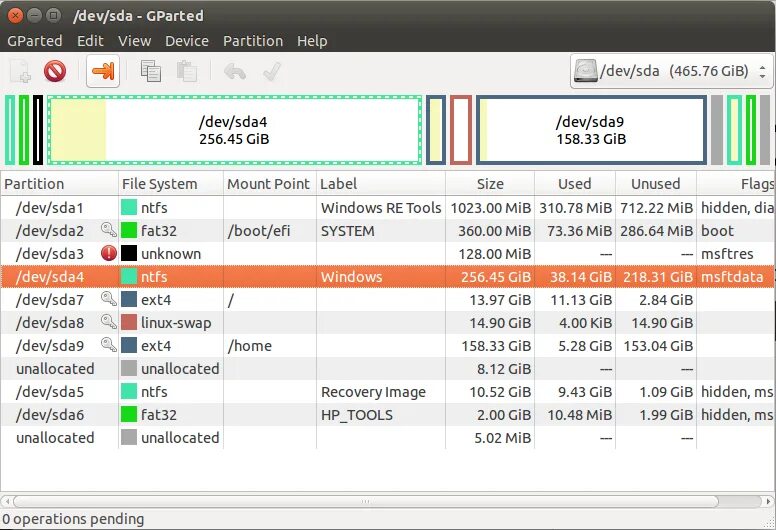Sort by the Size column header
Screen dimensions: 776x530
tap(490, 184)
